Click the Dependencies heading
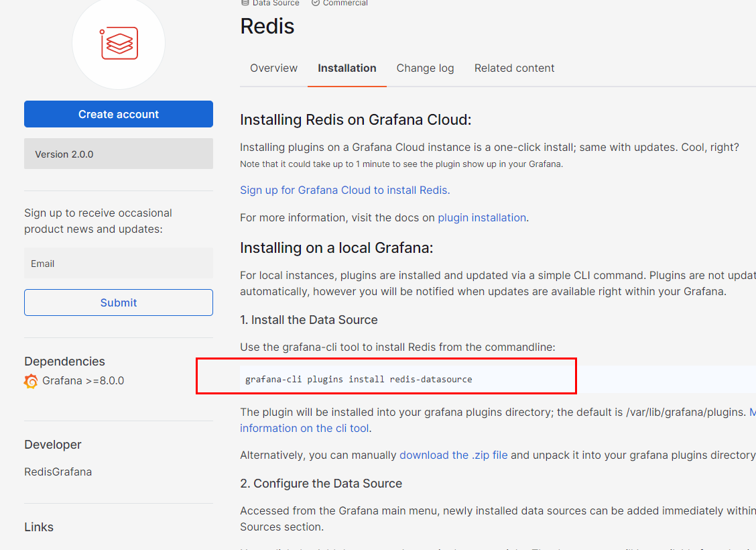 pos(64,362)
